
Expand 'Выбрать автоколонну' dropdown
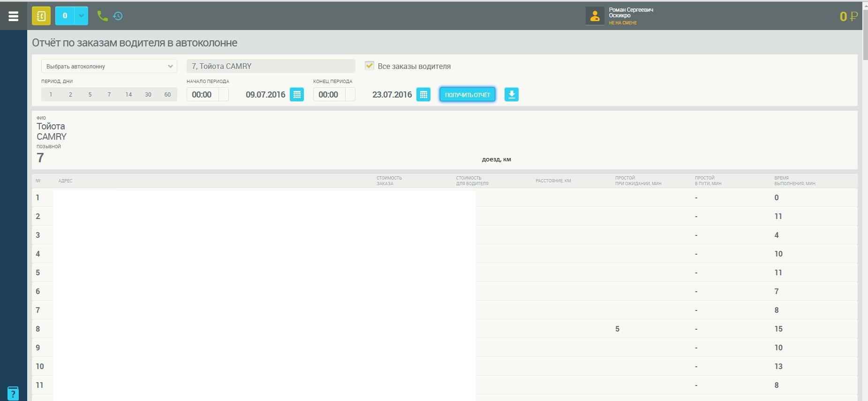click(109, 66)
